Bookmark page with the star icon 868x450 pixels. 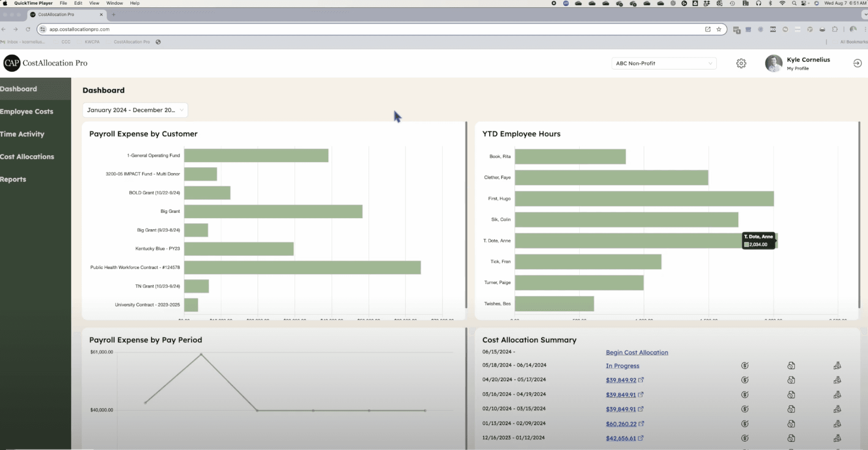click(x=718, y=29)
